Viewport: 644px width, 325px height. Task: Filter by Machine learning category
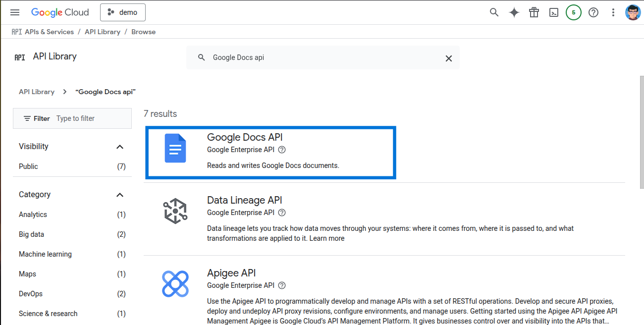tap(72, 254)
